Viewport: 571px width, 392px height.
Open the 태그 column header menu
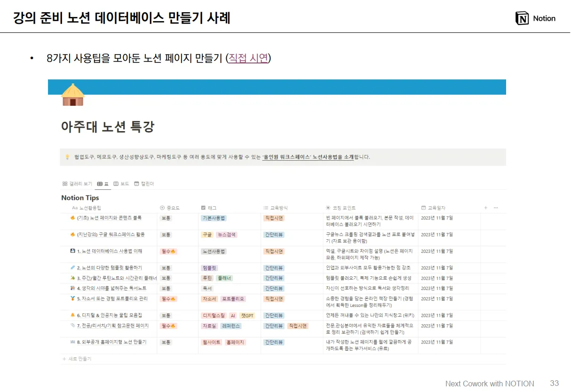[x=209, y=208]
